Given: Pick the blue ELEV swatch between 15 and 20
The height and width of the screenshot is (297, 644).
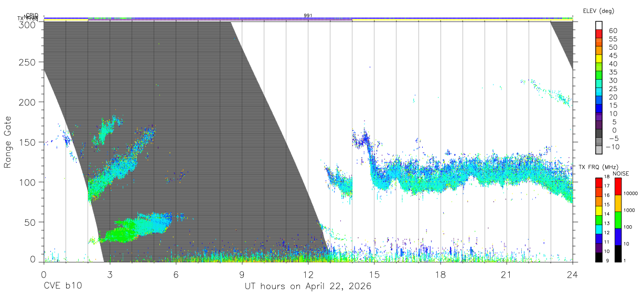Looking at the screenshot, I should click(599, 100).
